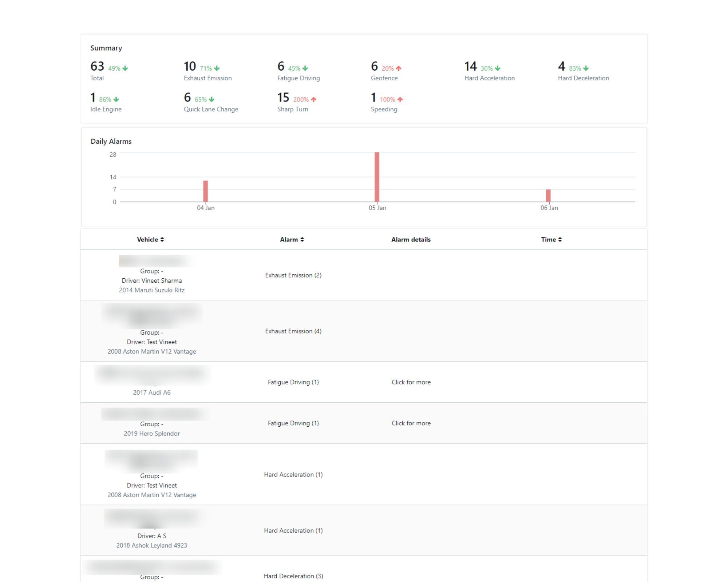
Task: Click the Exhaust Emission (4) alarm entry
Action: point(293,331)
